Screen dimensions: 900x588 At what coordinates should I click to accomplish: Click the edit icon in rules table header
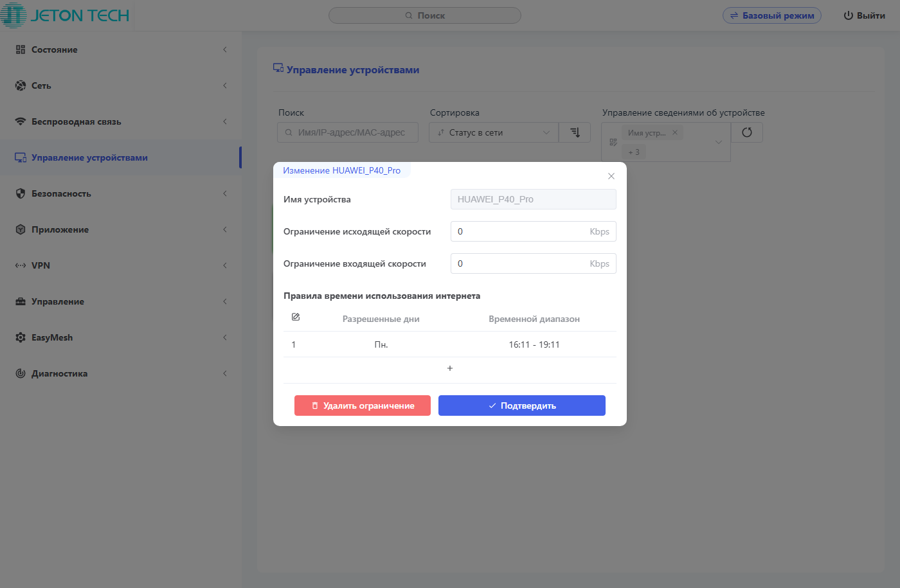[x=296, y=317]
